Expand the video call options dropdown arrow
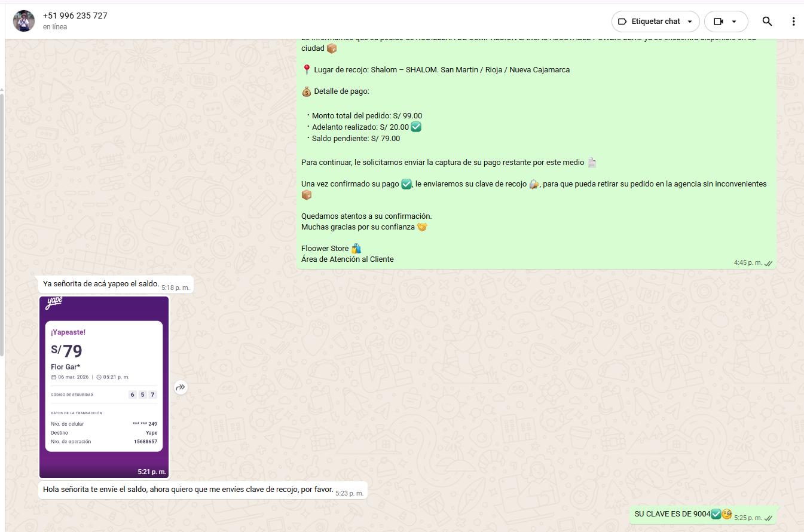Screen dimensions: 804x532 tap(734, 22)
